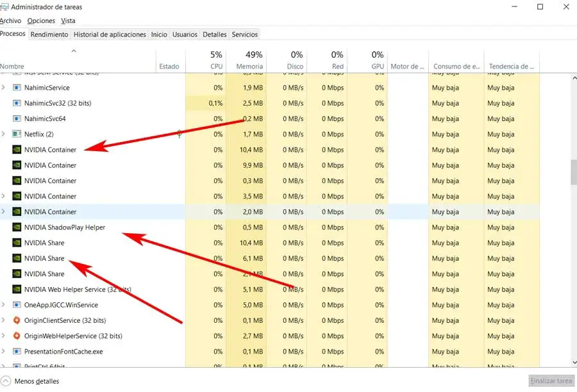Expand the NahimicService process entry
Image resolution: width=577 pixels, height=392 pixels.
point(4,88)
